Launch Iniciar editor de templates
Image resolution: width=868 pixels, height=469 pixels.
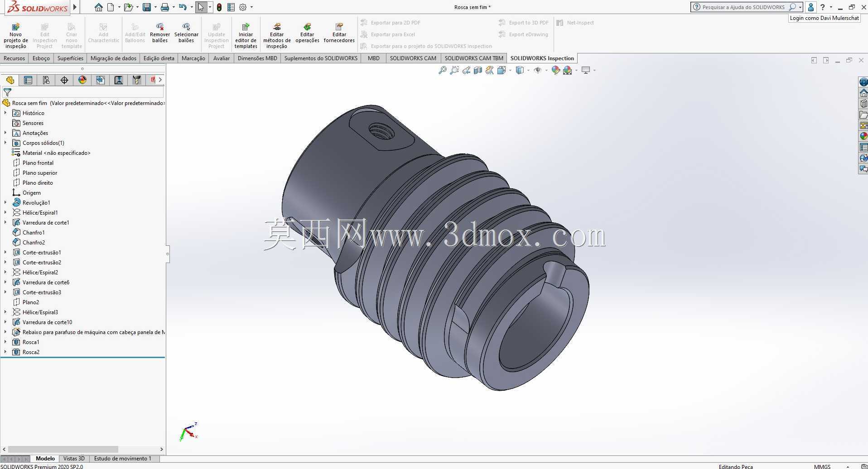click(x=246, y=36)
